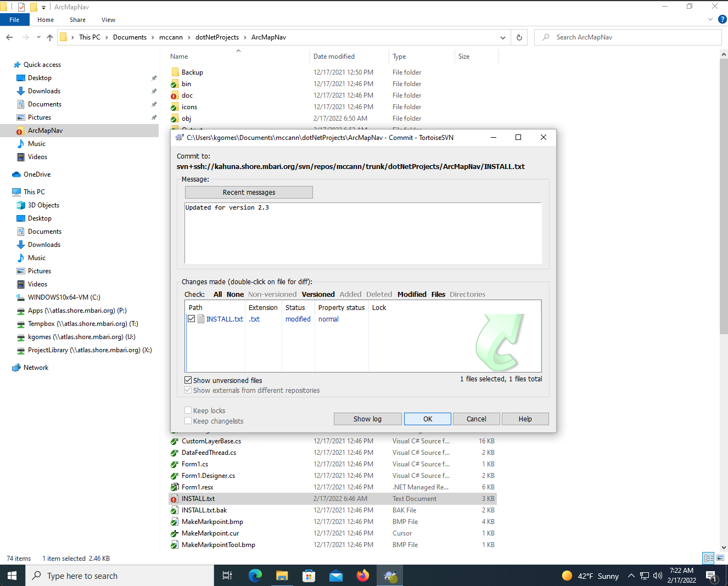Image resolution: width=728 pixels, height=586 pixels.
Task: Click the Recent messages button
Action: (249, 193)
